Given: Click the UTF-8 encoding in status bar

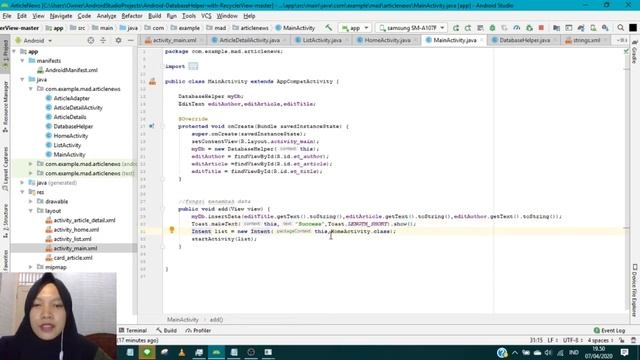Looking at the screenshot, I should [572, 340].
